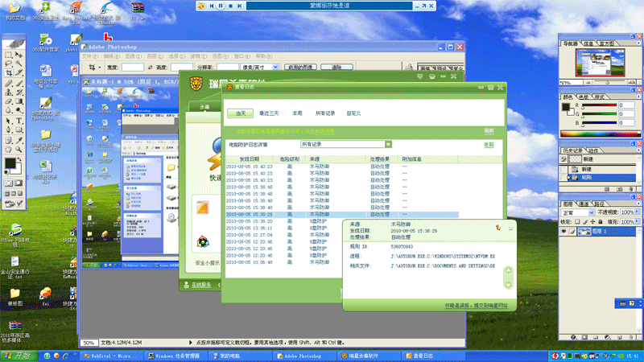Click the color spectrum ramp in Color panel
This screenshot has width=644, height=362.
600,134
